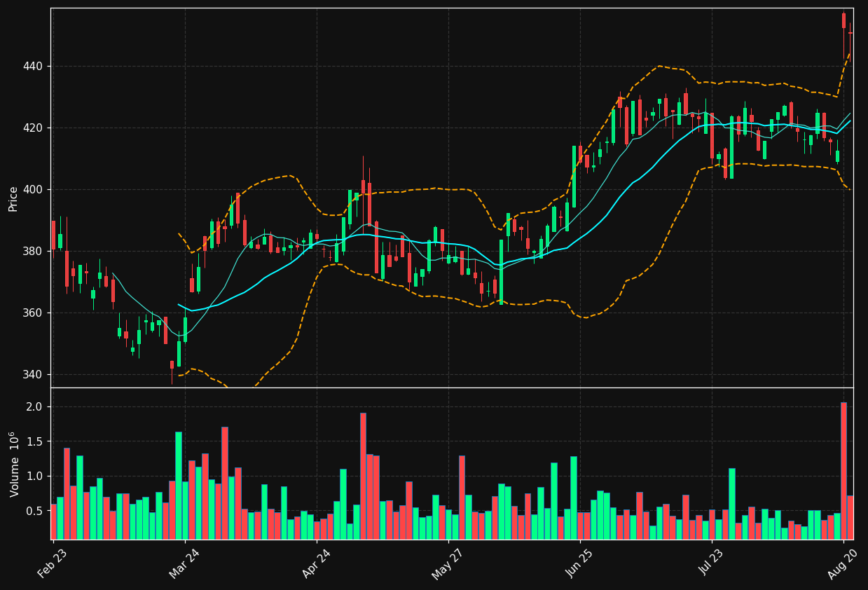Click the Jul 23 date label
The image size is (868, 590).
pyautogui.click(x=711, y=563)
